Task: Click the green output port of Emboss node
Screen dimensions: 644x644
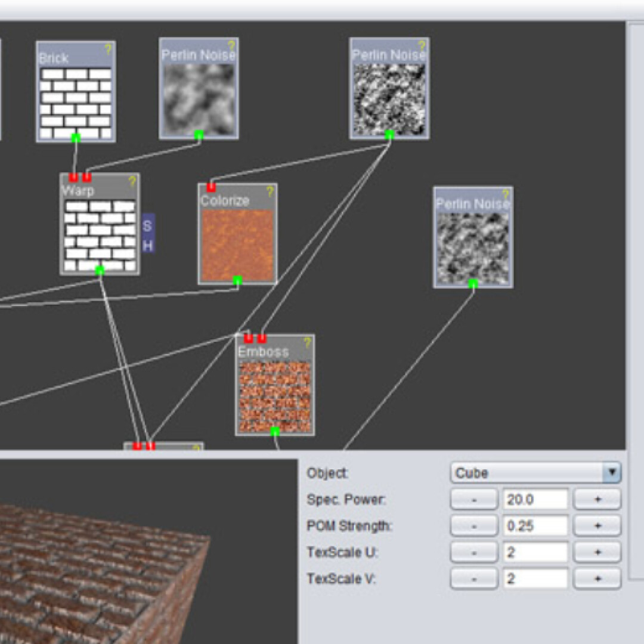Action: (275, 431)
